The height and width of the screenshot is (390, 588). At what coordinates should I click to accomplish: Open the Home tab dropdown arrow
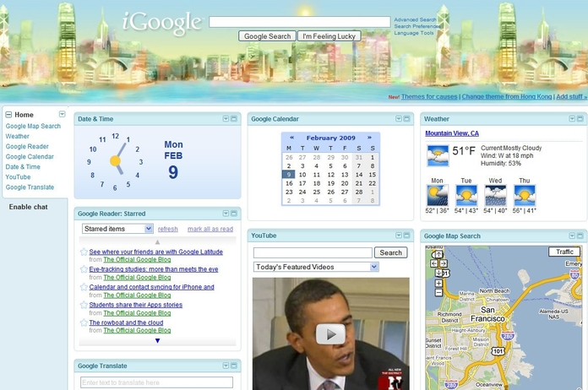(x=63, y=114)
